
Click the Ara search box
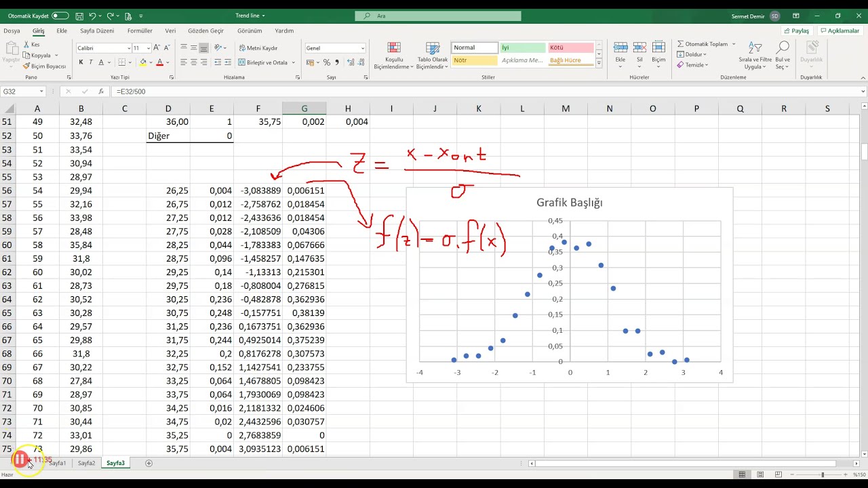coord(438,16)
